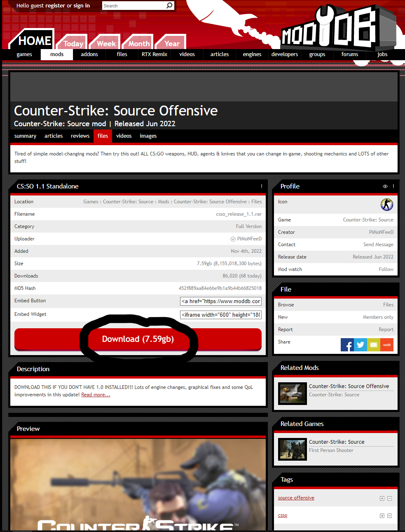Share file on Facebook icon
The width and height of the screenshot is (405, 532).
click(347, 345)
